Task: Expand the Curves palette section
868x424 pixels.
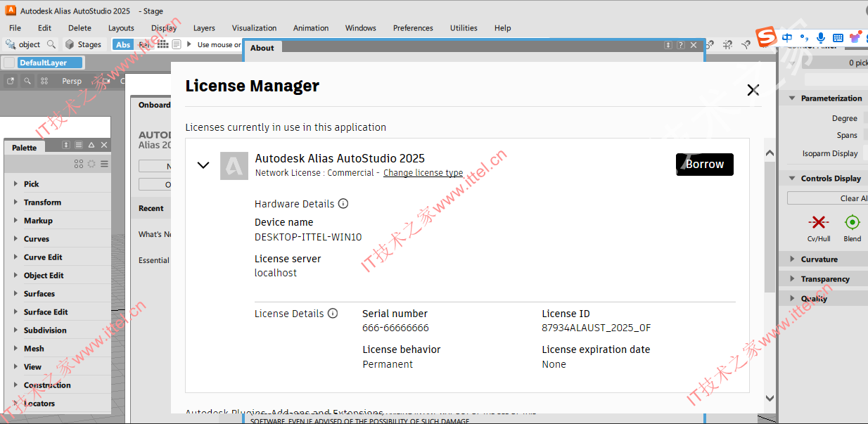Action: pos(16,238)
